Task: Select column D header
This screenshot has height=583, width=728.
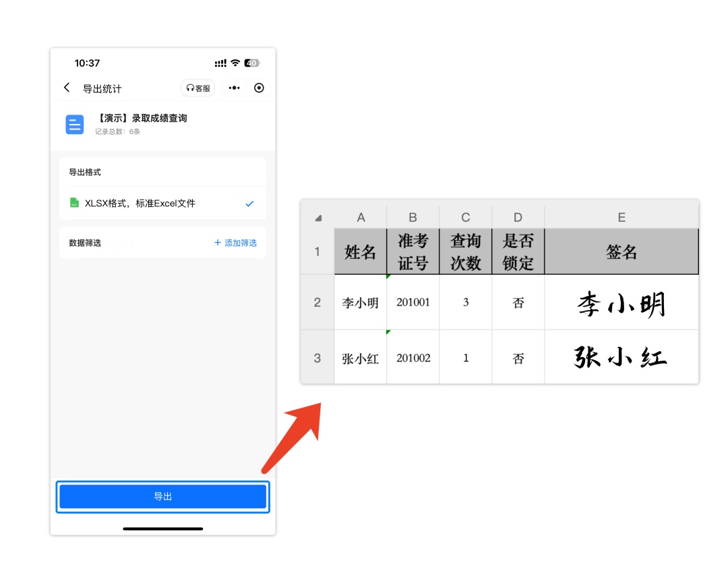Action: tap(518, 217)
